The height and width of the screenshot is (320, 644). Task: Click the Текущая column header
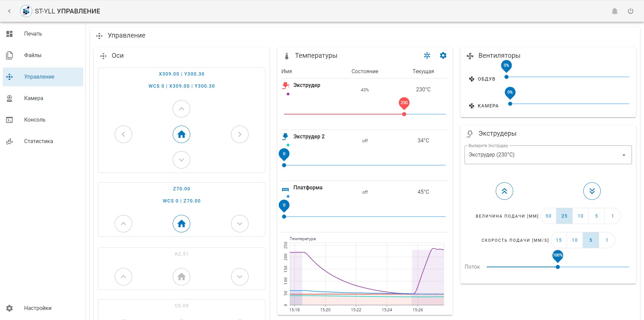tap(423, 71)
